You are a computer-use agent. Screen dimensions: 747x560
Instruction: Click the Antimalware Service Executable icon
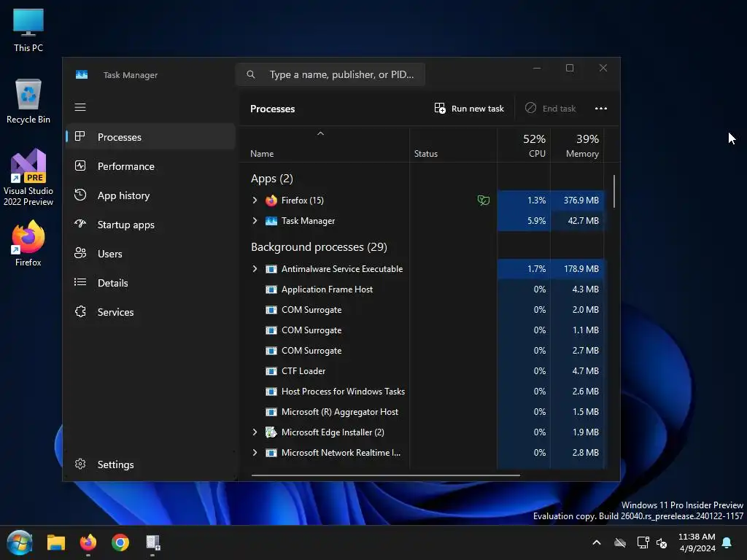pyautogui.click(x=271, y=269)
